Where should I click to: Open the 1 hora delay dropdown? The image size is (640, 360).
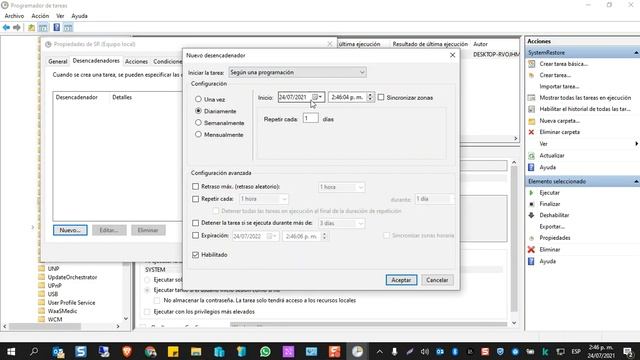(x=342, y=187)
